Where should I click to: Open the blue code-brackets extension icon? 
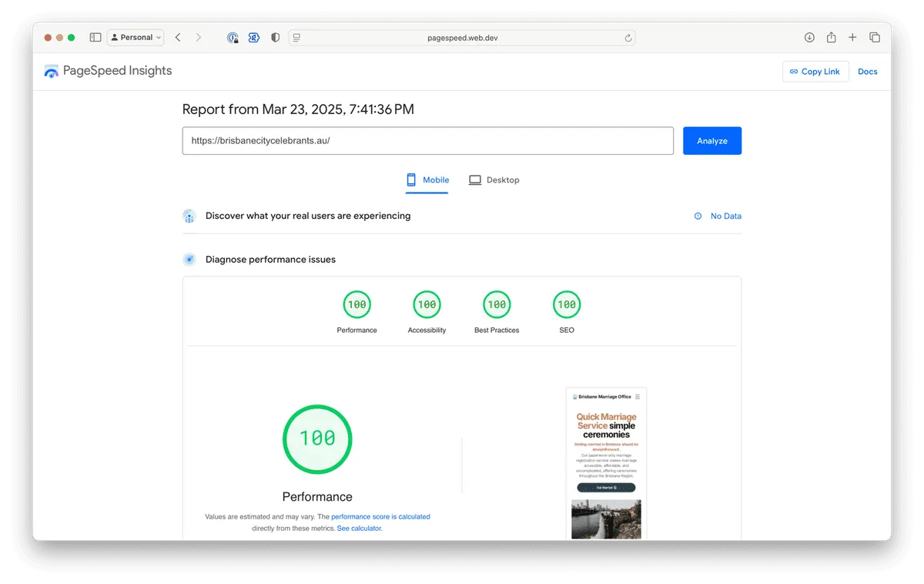254,37
